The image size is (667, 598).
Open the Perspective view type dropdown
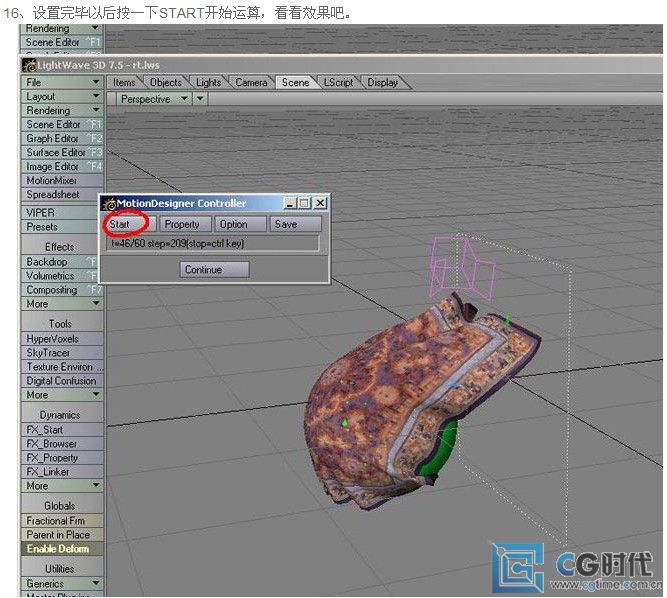pos(154,99)
